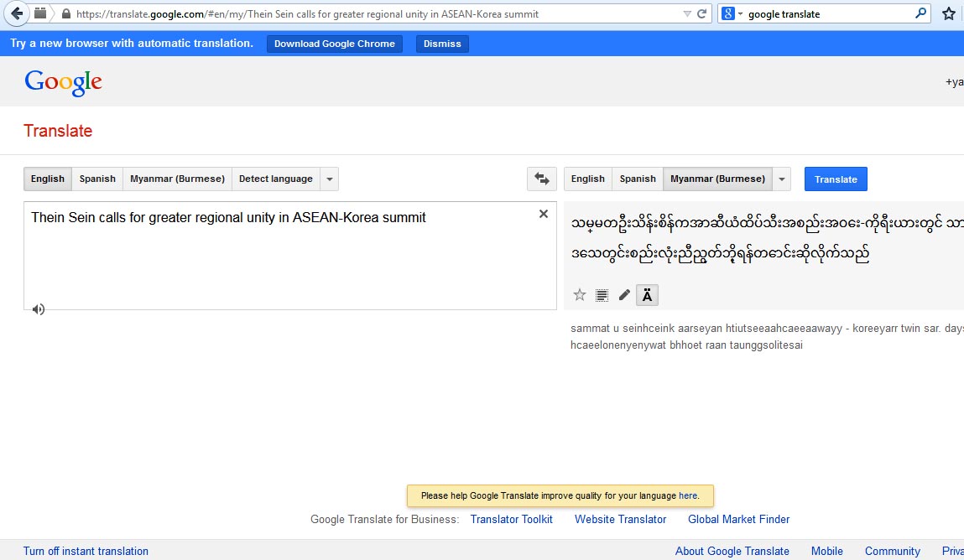The height and width of the screenshot is (560, 964).
Task: Open the Mobile footer link
Action: [x=827, y=551]
